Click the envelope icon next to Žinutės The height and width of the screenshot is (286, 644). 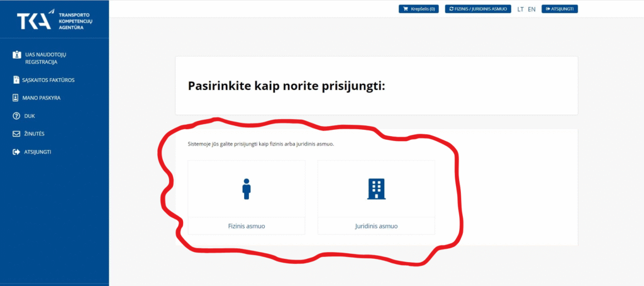pyautogui.click(x=16, y=134)
